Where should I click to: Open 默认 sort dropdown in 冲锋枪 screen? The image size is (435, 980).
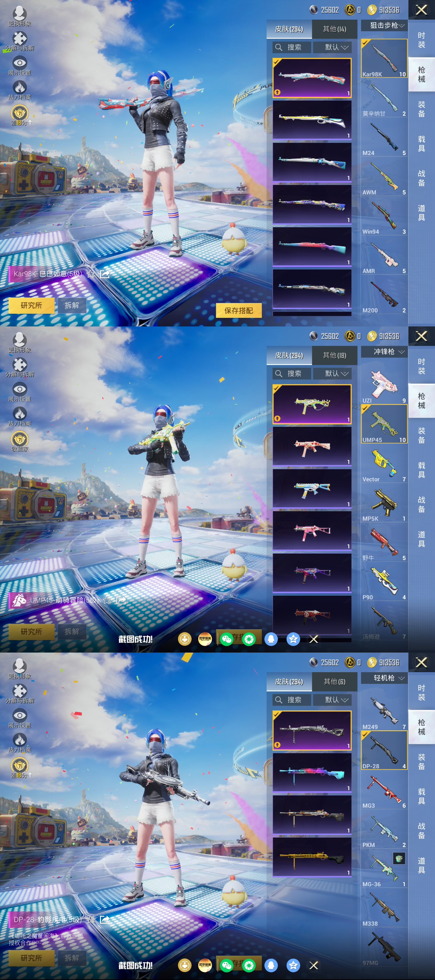click(332, 374)
